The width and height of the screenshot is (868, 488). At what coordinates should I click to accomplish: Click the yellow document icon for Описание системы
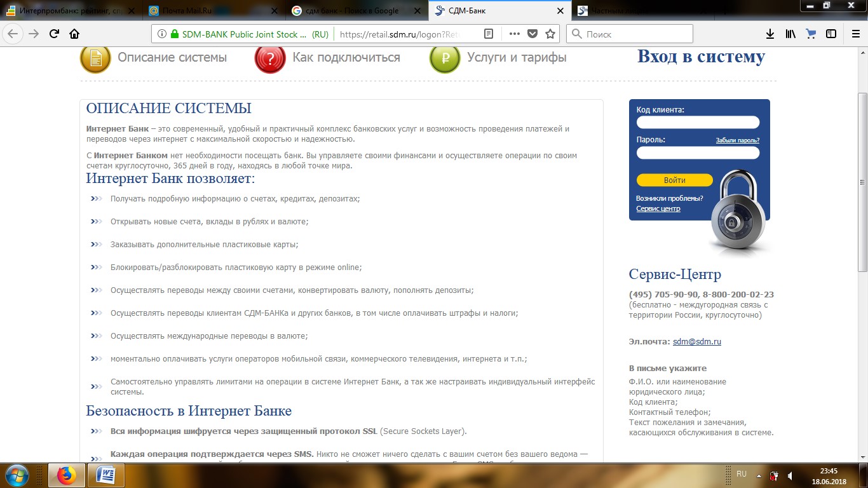(x=95, y=58)
